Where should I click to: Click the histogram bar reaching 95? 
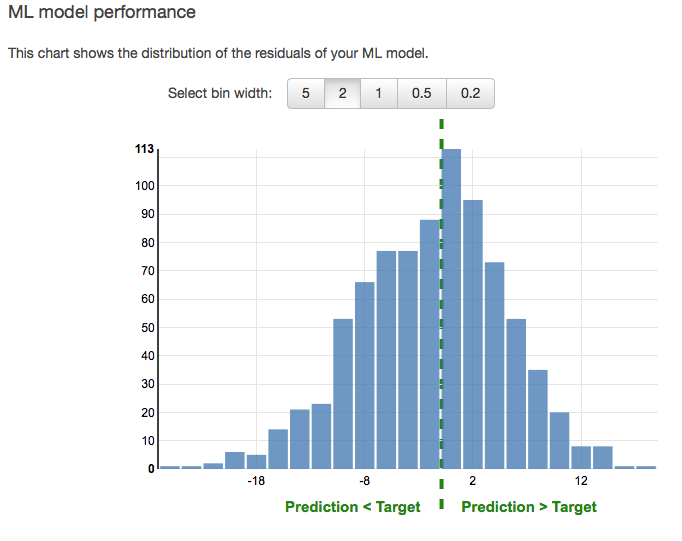click(473, 334)
